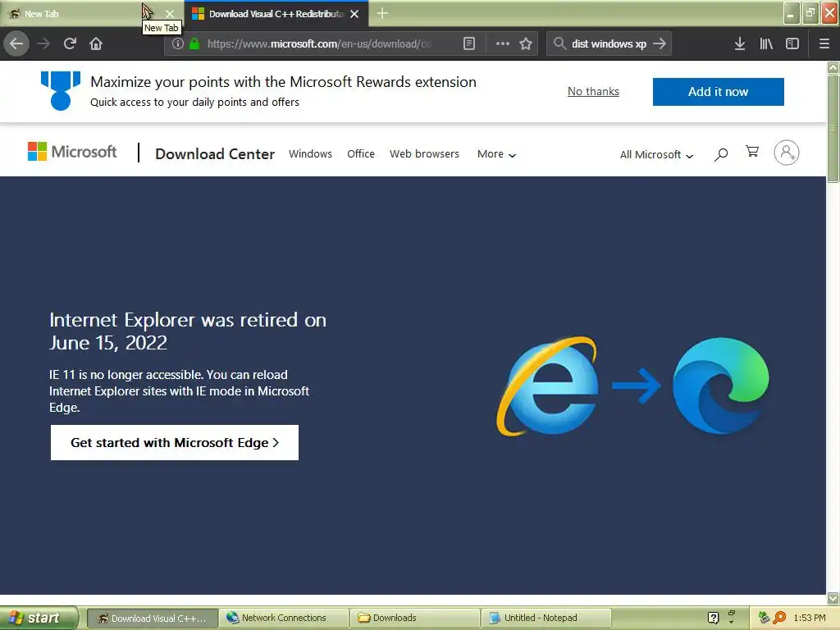Screen dimensions: 840x630
Task: Expand the All Microsoft dropdown
Action: (656, 155)
